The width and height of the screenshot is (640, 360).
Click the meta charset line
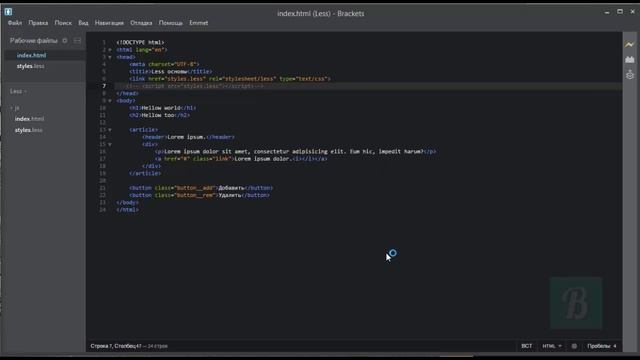[x=164, y=64]
